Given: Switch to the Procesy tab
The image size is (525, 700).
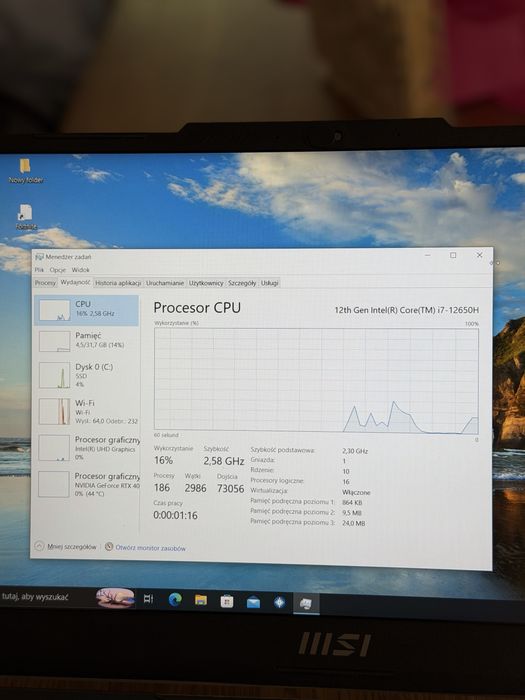Looking at the screenshot, I should pos(46,283).
